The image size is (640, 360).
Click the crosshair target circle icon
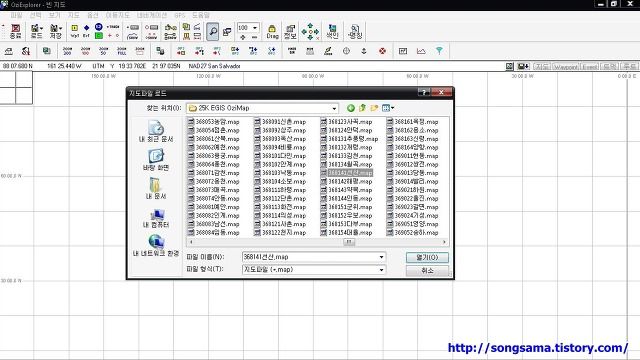click(346, 51)
